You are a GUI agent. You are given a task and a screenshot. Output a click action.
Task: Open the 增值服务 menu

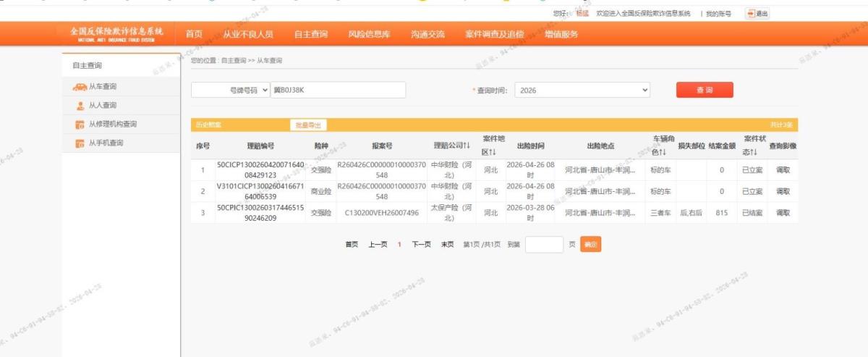tap(561, 34)
